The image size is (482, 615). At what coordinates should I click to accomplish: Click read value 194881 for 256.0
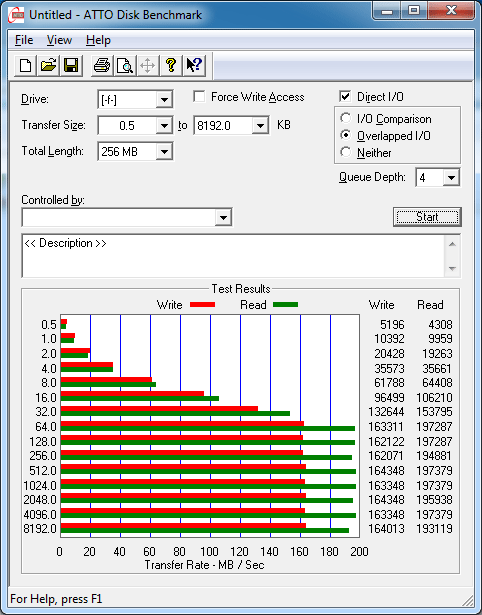(435, 456)
